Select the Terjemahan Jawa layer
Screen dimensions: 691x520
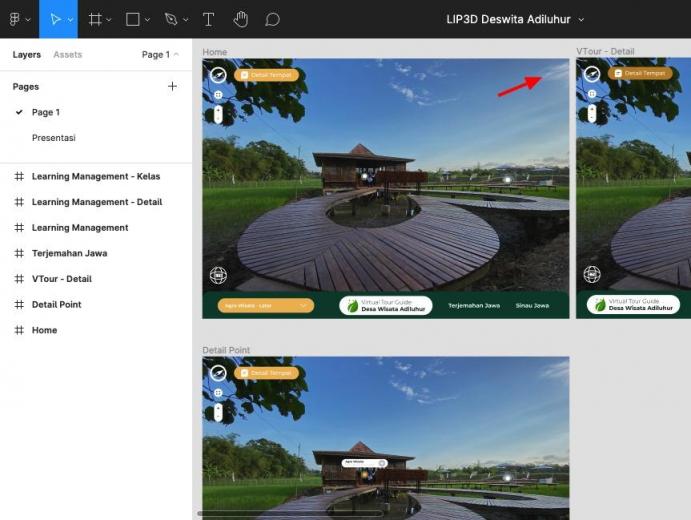click(70, 253)
